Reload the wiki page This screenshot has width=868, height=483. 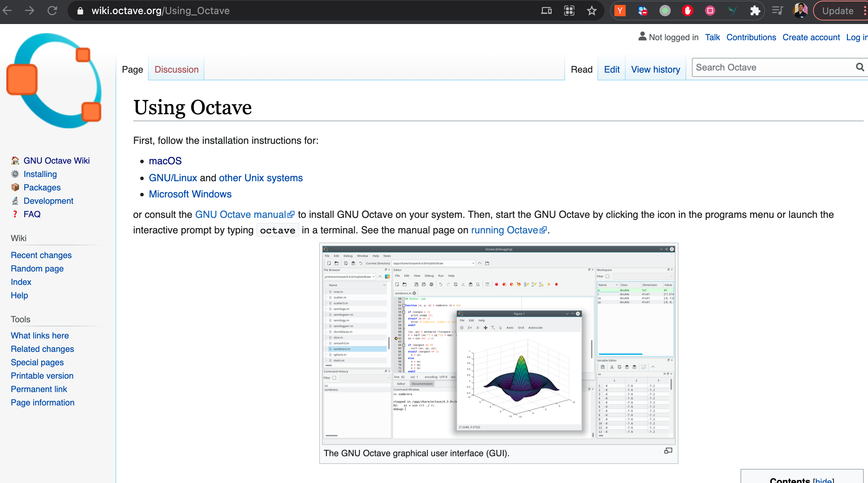coord(53,11)
